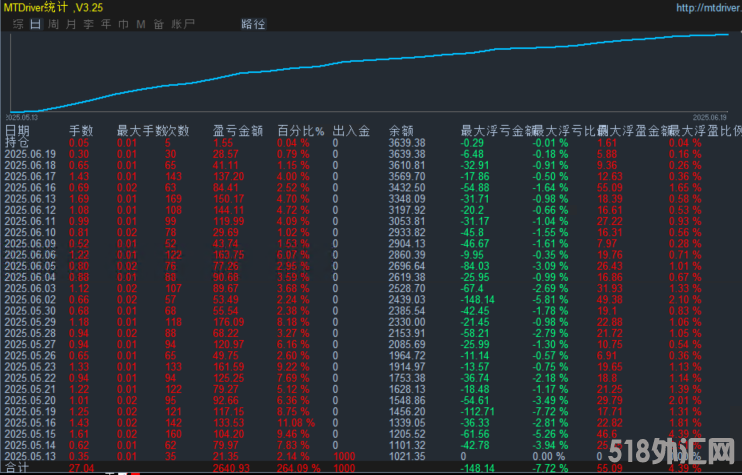Click the 余额 balance column header

401,130
